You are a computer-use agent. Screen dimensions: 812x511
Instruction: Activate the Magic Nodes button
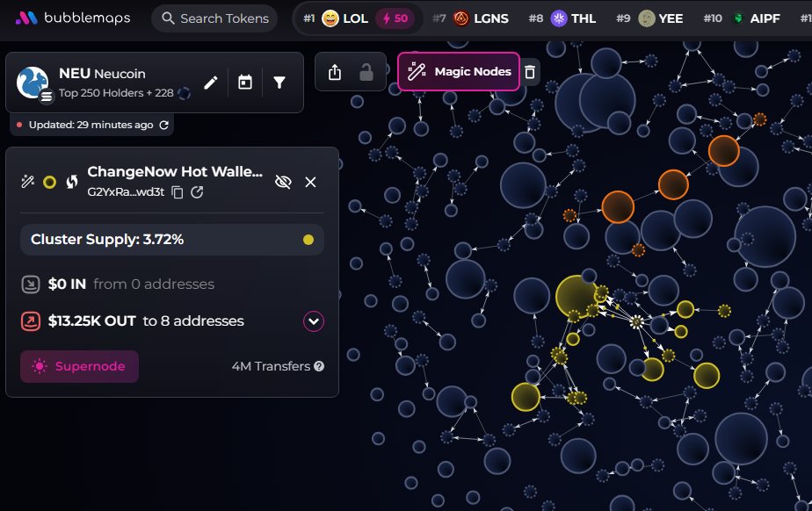coord(459,71)
